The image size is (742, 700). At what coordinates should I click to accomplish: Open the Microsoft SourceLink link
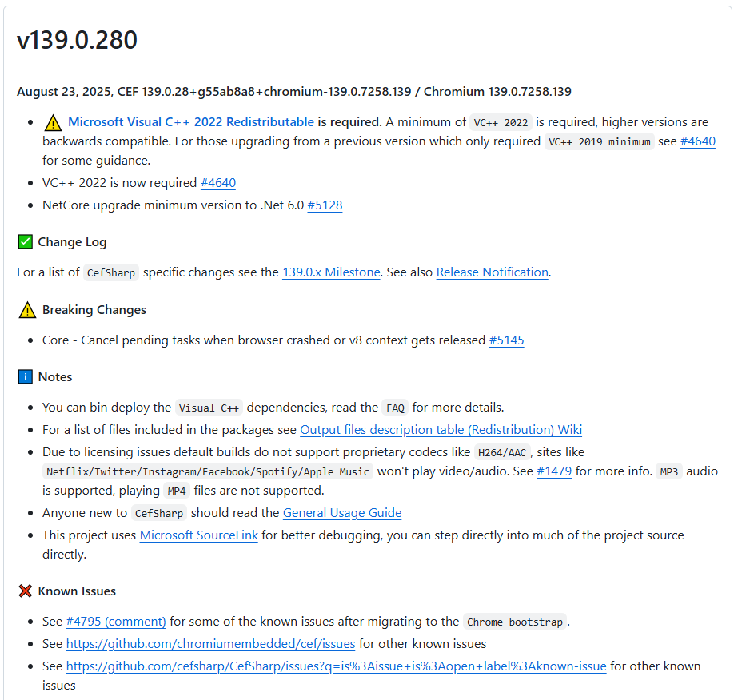click(x=199, y=535)
